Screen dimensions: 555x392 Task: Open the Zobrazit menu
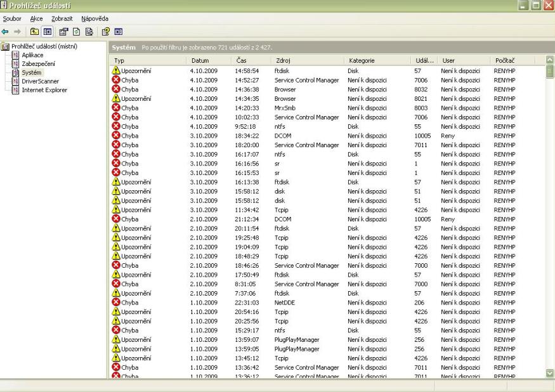tap(62, 18)
